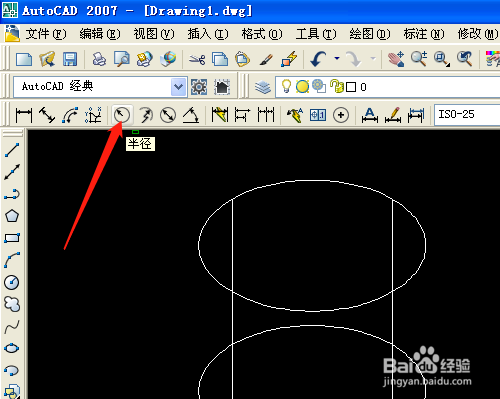Select the Spline tool

[12, 327]
